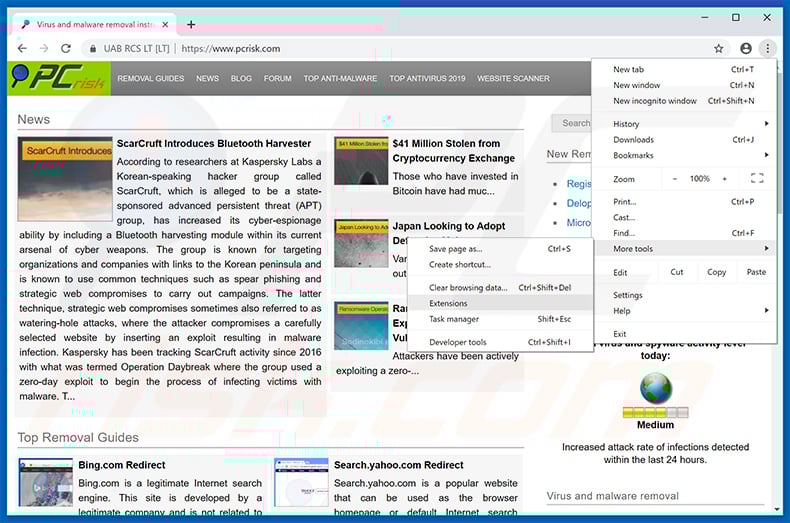Open the Search.yahoo.com Redirect guide title
This screenshot has width=790, height=523.
point(399,465)
